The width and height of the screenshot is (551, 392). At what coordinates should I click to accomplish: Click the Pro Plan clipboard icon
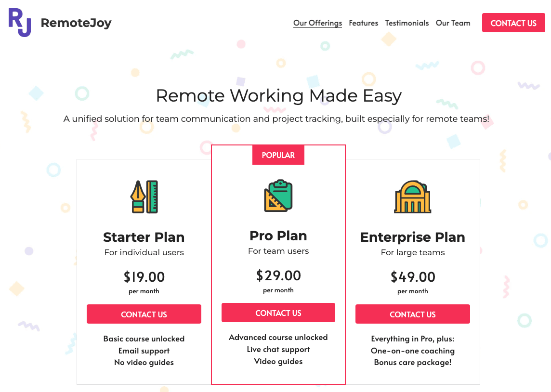pyautogui.click(x=278, y=196)
